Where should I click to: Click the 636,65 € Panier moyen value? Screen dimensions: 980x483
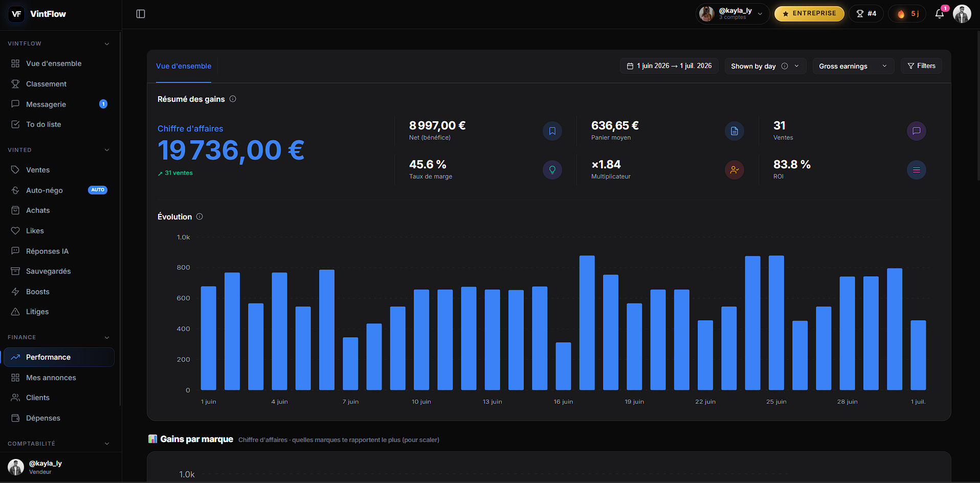[x=615, y=125]
